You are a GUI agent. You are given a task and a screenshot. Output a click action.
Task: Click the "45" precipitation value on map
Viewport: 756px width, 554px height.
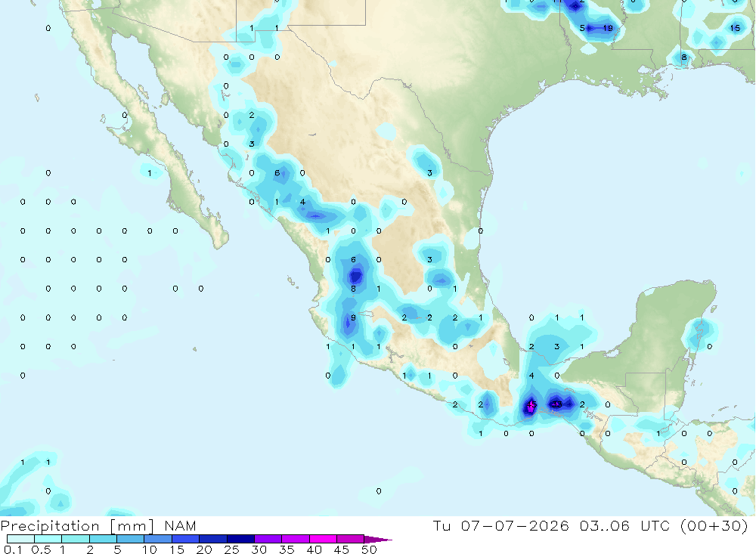click(531, 404)
